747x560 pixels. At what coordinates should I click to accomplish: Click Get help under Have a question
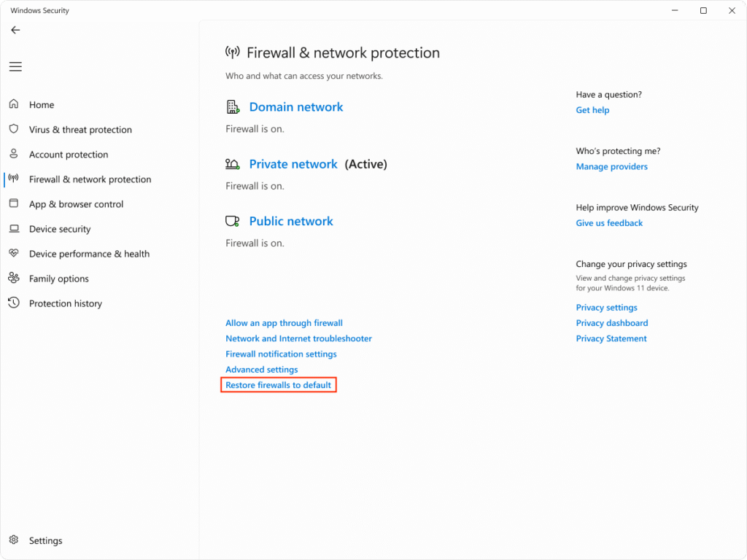tap(592, 109)
